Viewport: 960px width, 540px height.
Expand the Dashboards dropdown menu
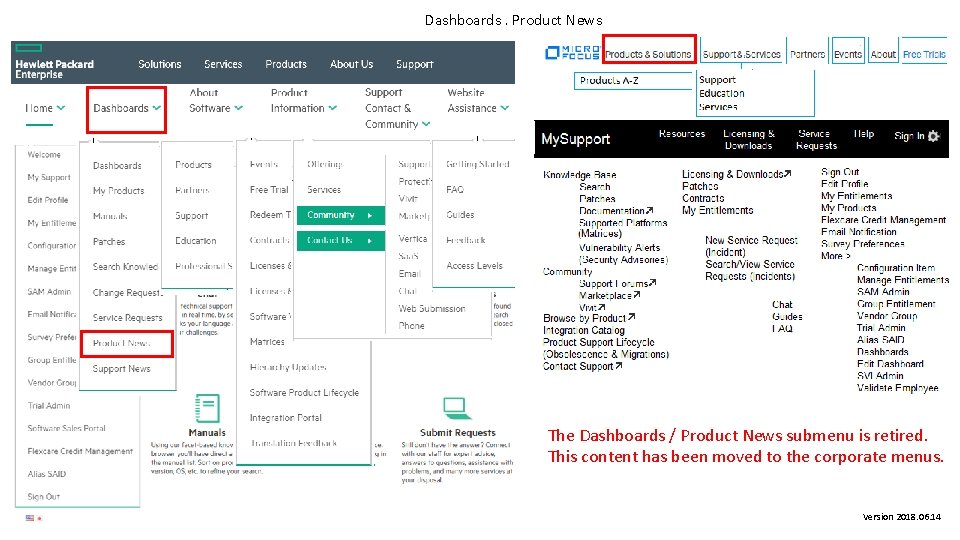[127, 108]
